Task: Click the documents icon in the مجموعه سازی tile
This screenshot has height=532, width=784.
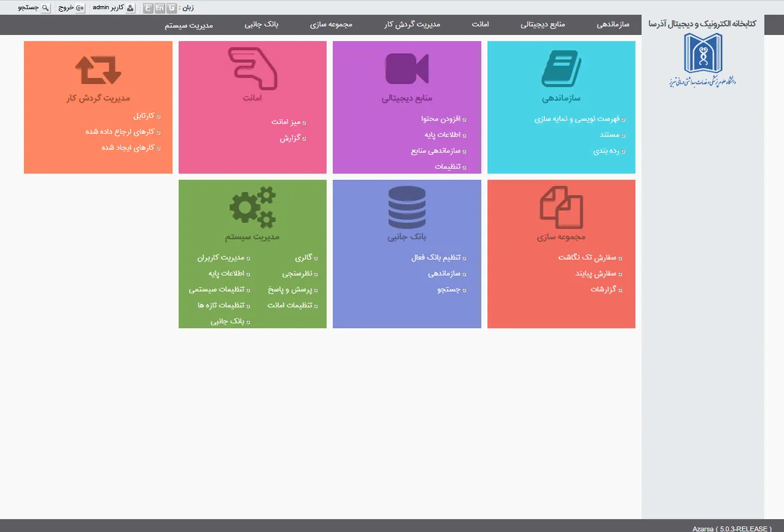Action: point(561,207)
